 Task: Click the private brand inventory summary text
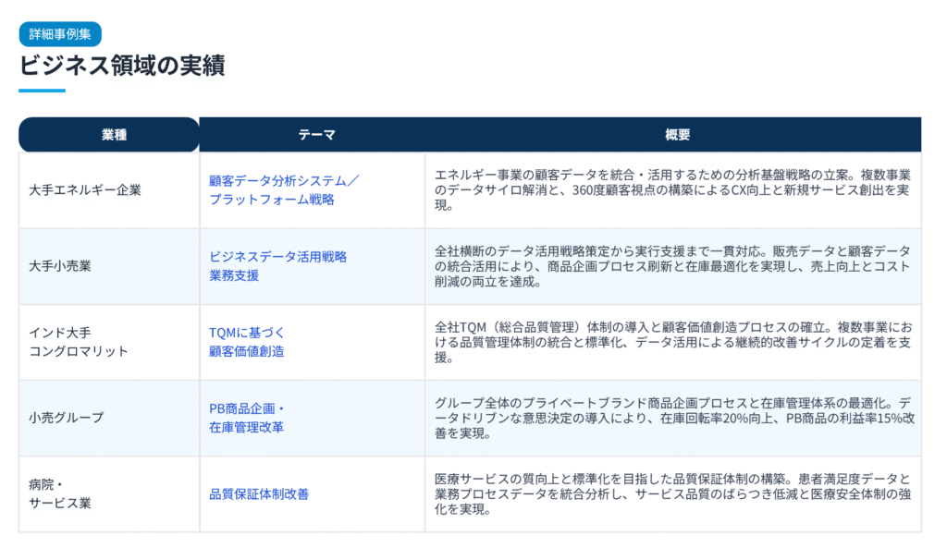672,418
